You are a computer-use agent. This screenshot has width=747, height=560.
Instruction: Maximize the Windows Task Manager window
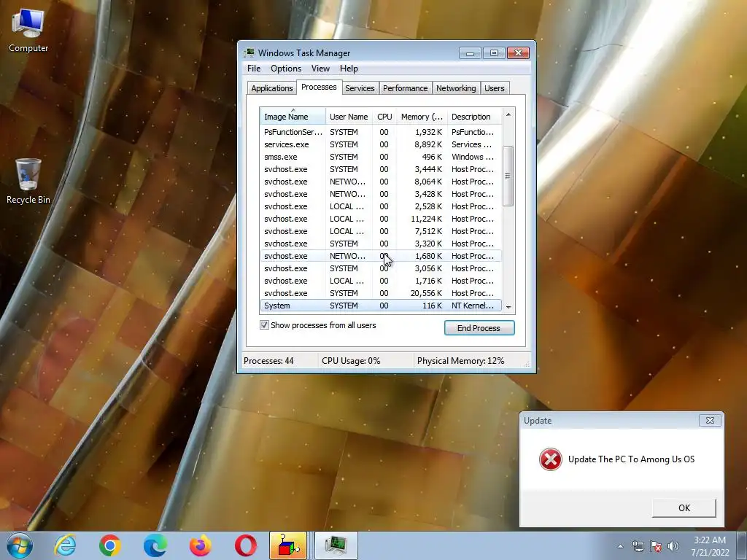[494, 52]
